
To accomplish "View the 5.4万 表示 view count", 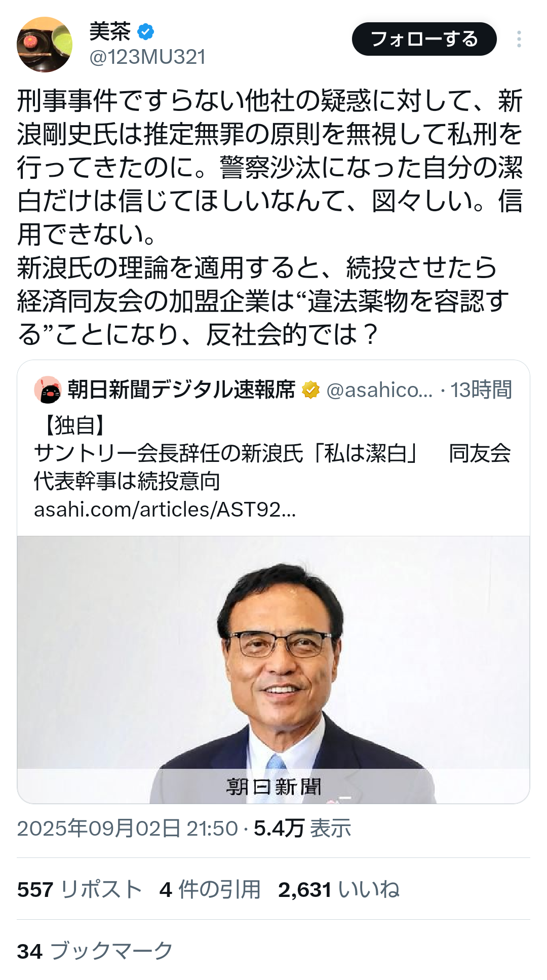I will point(302,829).
